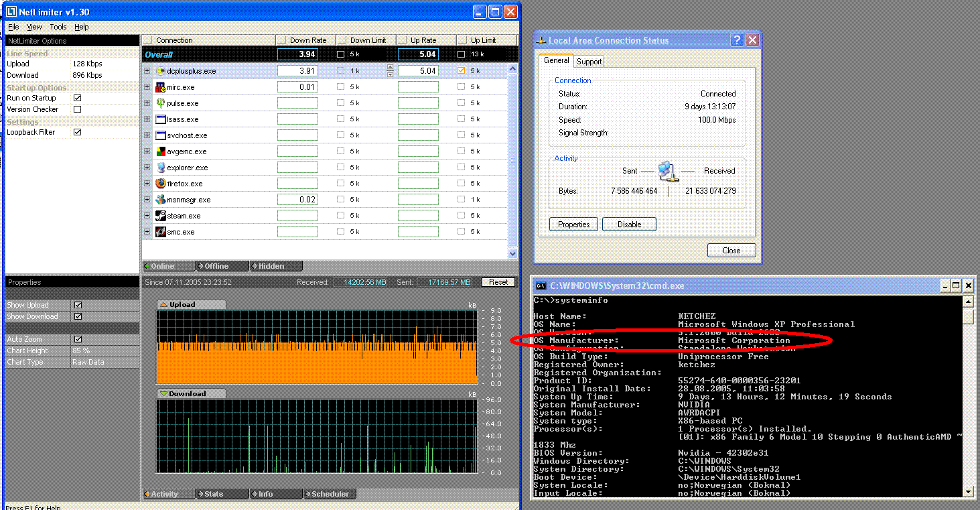Image resolution: width=980 pixels, height=510 pixels.
Task: Click Close in Connection Status dialog
Action: [731, 251]
